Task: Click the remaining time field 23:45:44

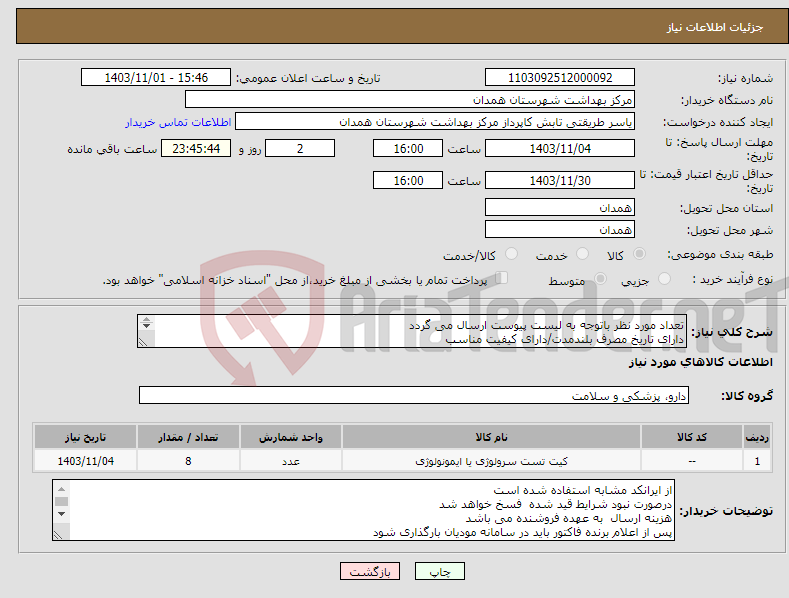Action: (196, 148)
